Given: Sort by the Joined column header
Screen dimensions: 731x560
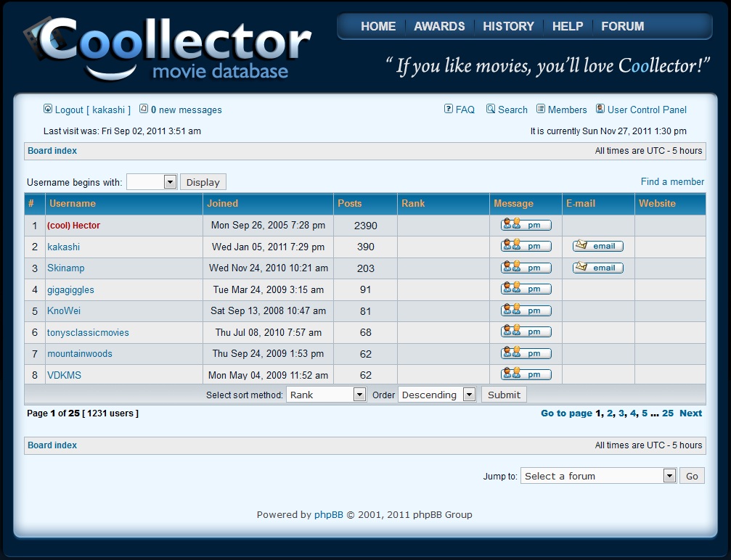Looking at the screenshot, I should tap(222, 203).
